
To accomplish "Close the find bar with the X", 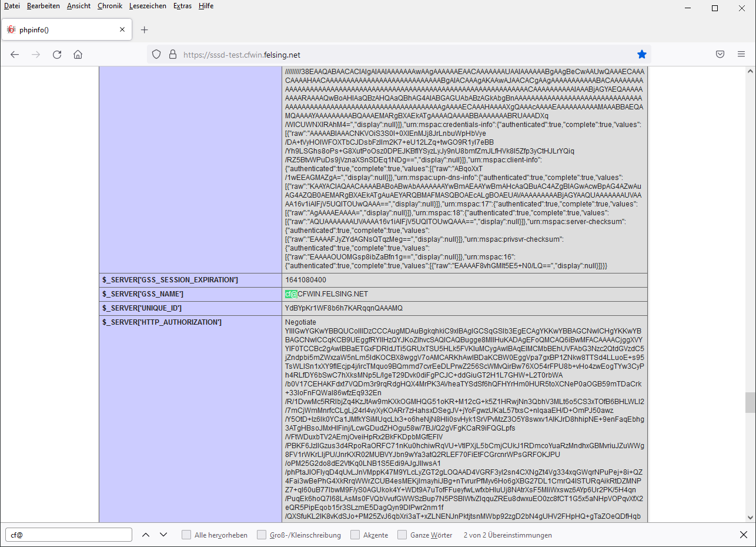I will (x=743, y=535).
